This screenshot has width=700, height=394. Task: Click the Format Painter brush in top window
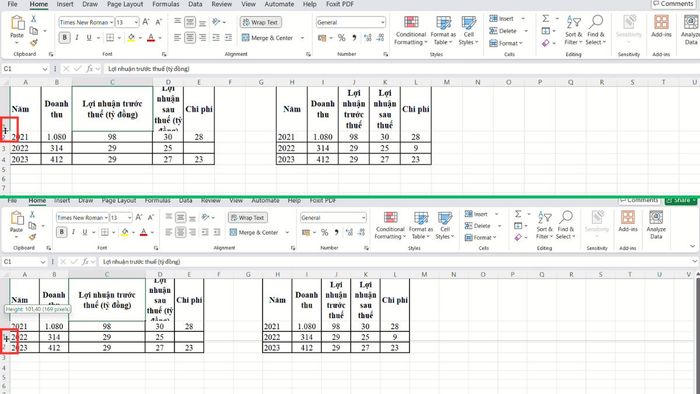[x=33, y=43]
